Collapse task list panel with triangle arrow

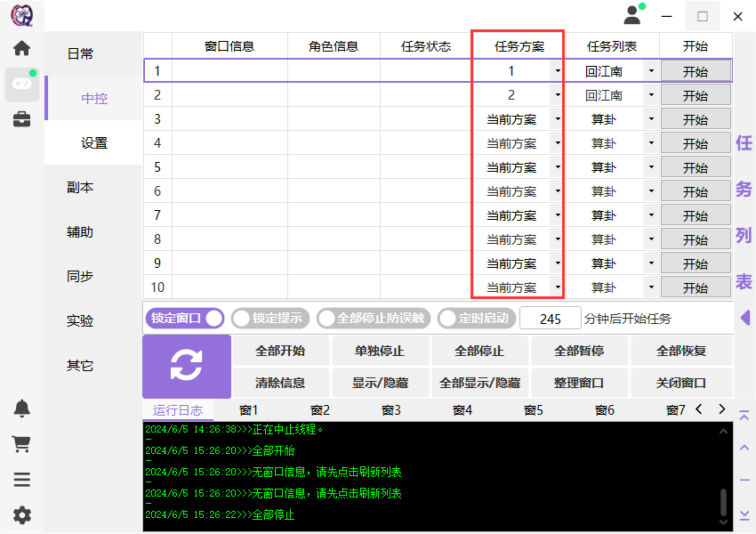pyautogui.click(x=745, y=318)
